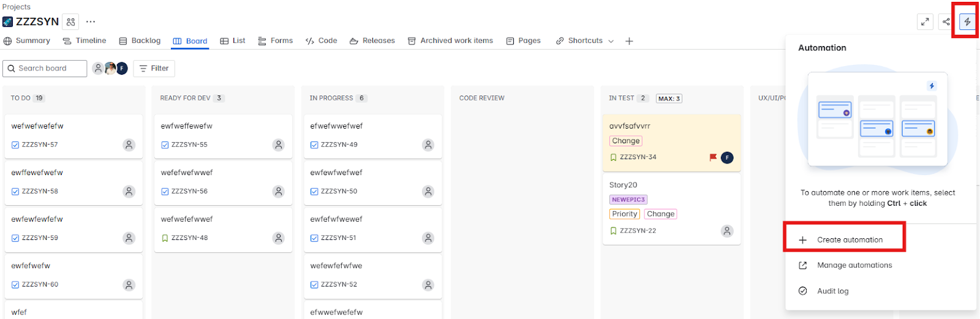Screen dimensions: 980x319
Task: Select the Board tab
Action: [x=190, y=41]
